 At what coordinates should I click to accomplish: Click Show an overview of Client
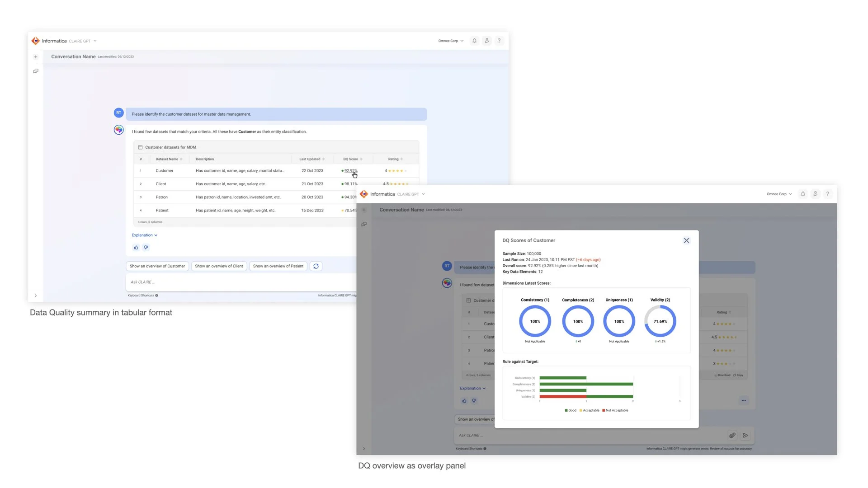click(x=219, y=266)
